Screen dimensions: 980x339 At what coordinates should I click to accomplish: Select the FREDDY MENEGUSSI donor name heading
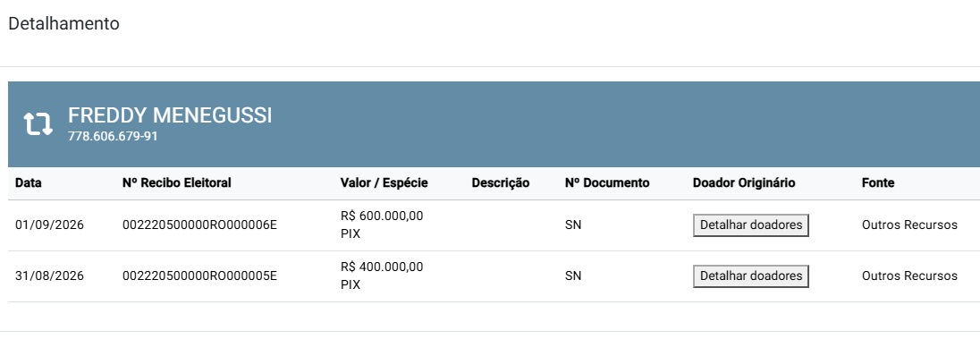coord(170,115)
